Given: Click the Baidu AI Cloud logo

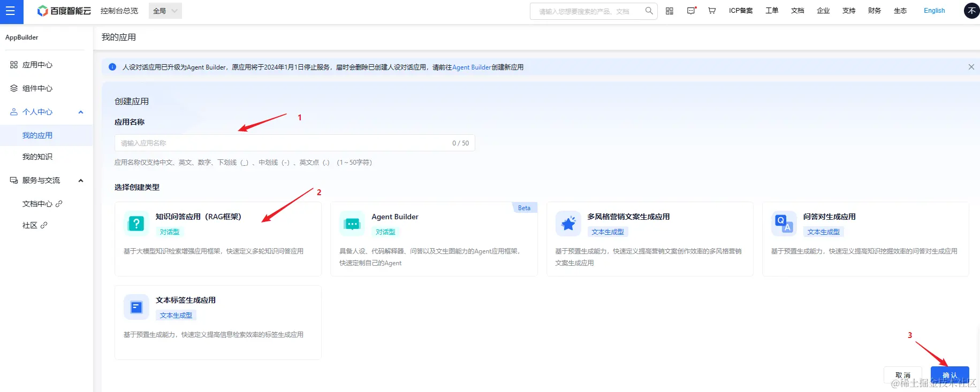Looking at the screenshot, I should (x=64, y=11).
